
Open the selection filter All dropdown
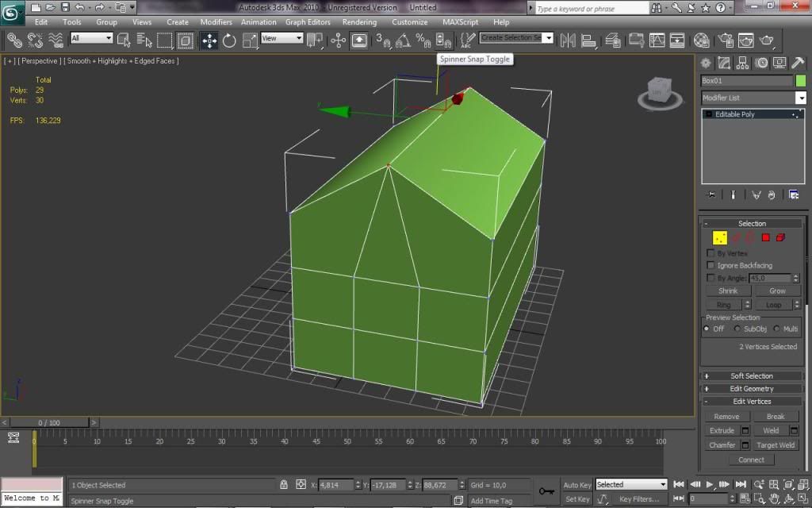(x=91, y=38)
